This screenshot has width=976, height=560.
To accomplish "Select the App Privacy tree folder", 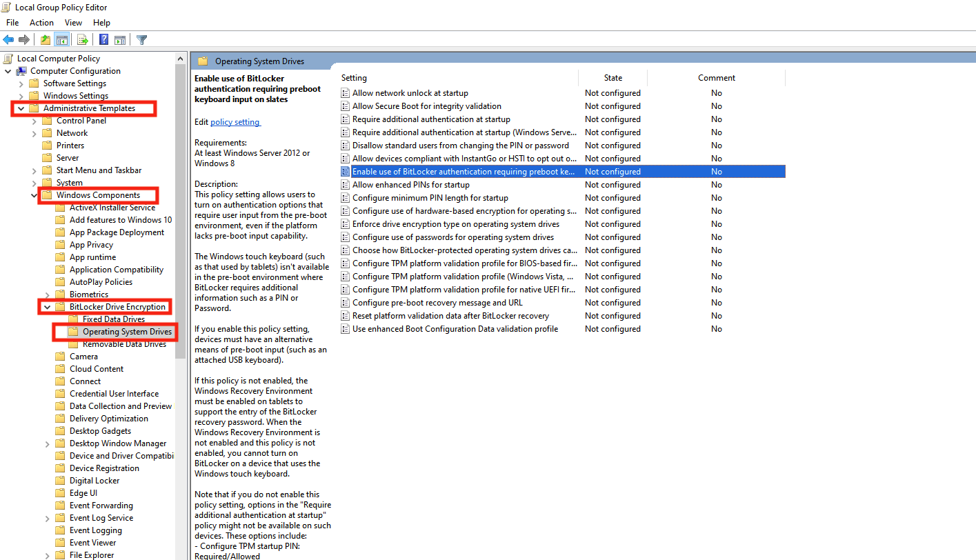I will [91, 245].
